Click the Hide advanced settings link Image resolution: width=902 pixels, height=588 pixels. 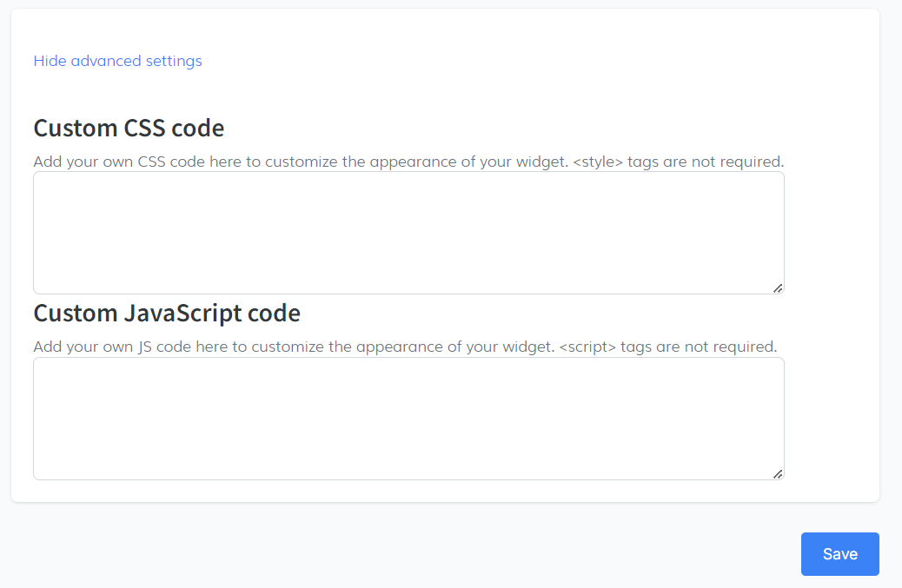click(x=117, y=61)
